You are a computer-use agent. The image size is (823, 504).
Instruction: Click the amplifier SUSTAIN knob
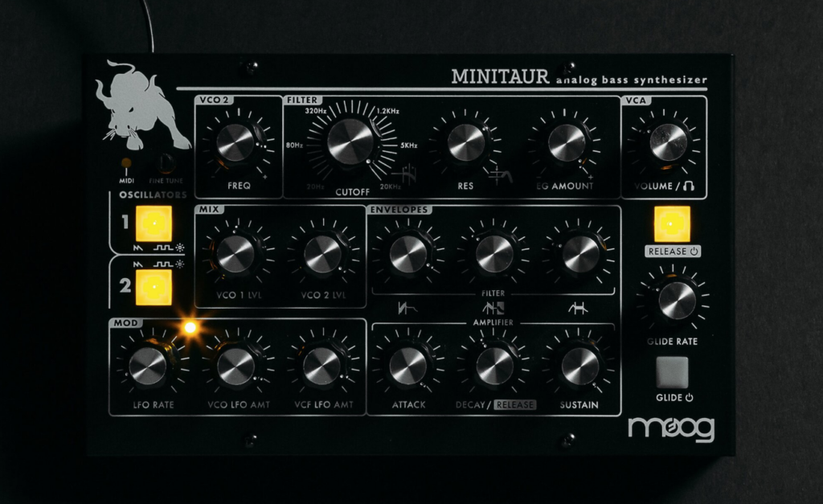(x=580, y=366)
